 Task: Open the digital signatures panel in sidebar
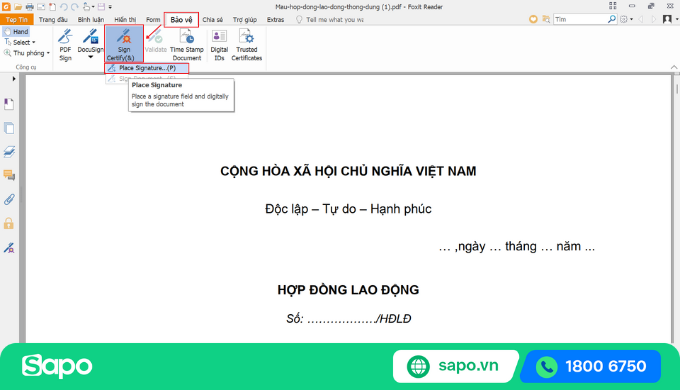9,248
